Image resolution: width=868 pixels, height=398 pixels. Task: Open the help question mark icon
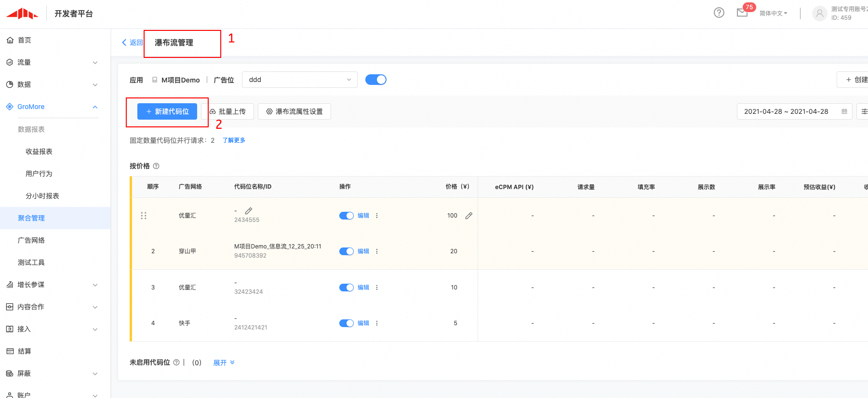(719, 13)
